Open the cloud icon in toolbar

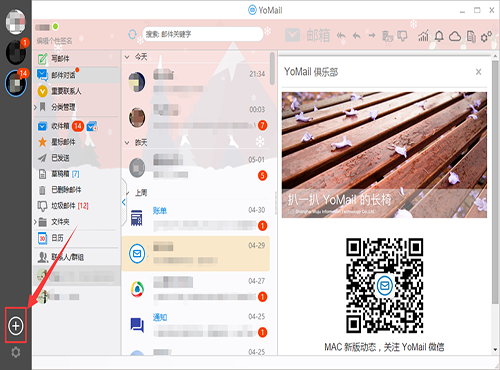tap(455, 36)
